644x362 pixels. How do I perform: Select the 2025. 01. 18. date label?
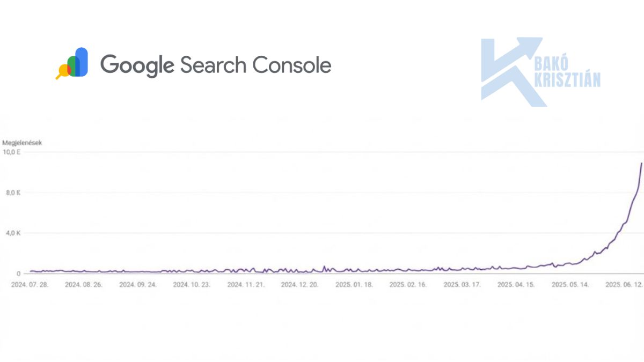354,285
